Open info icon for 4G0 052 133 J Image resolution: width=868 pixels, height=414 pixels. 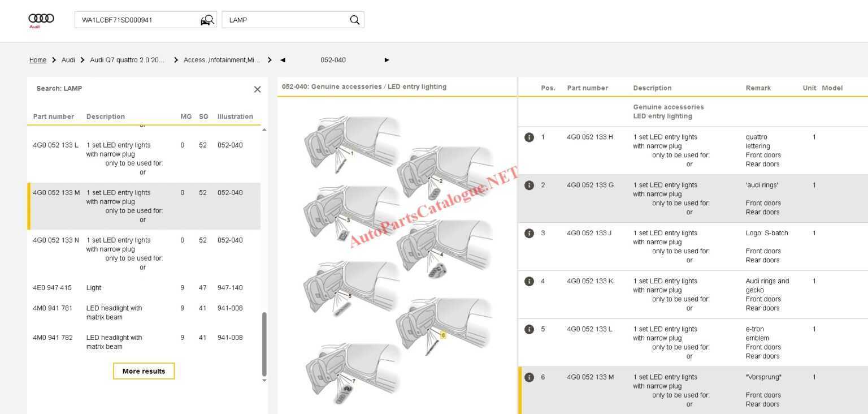pos(529,234)
